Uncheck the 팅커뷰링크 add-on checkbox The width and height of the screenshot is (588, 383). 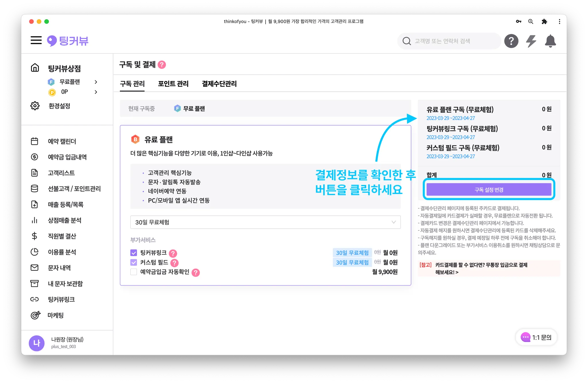pos(134,253)
